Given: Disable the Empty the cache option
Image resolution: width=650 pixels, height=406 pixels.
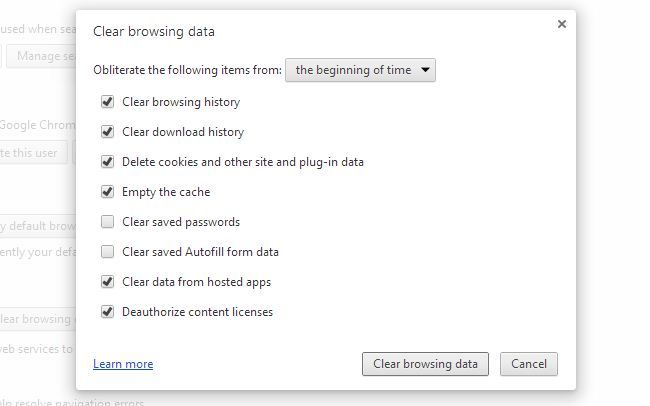Looking at the screenshot, I should click(108, 192).
